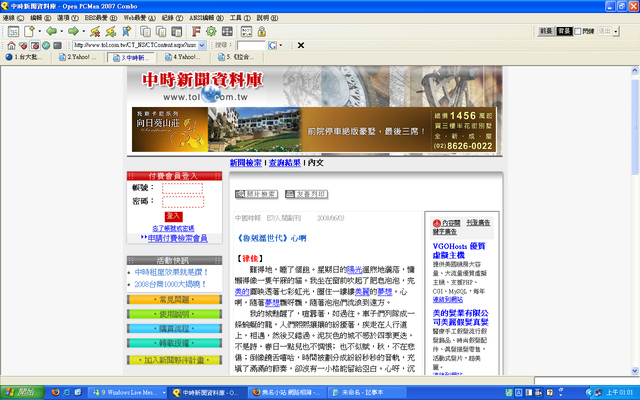640x400 pixels.
Task: Click the black terminal screen icon
Action: tap(58, 45)
